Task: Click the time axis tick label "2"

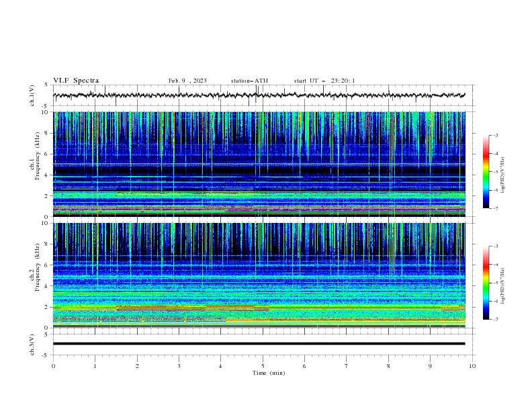Action: click(x=137, y=366)
